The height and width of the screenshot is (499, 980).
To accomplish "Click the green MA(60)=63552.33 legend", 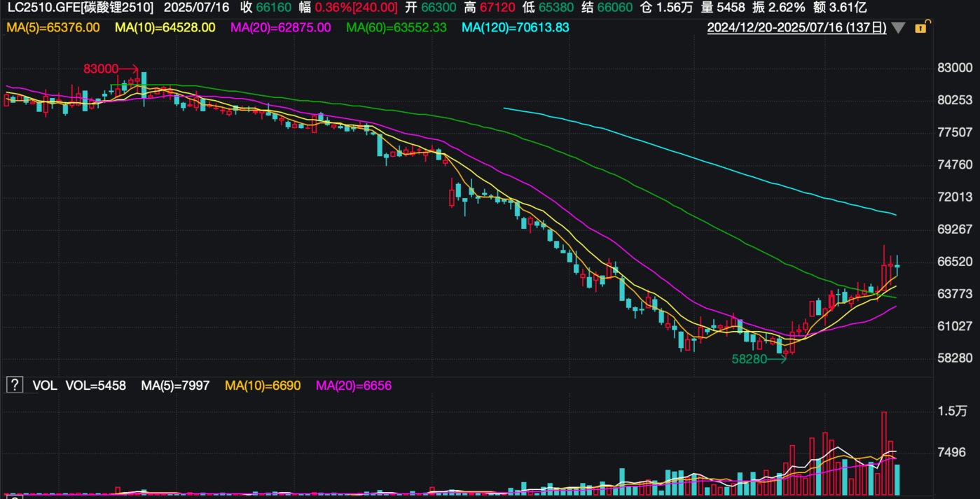I will tap(398, 28).
